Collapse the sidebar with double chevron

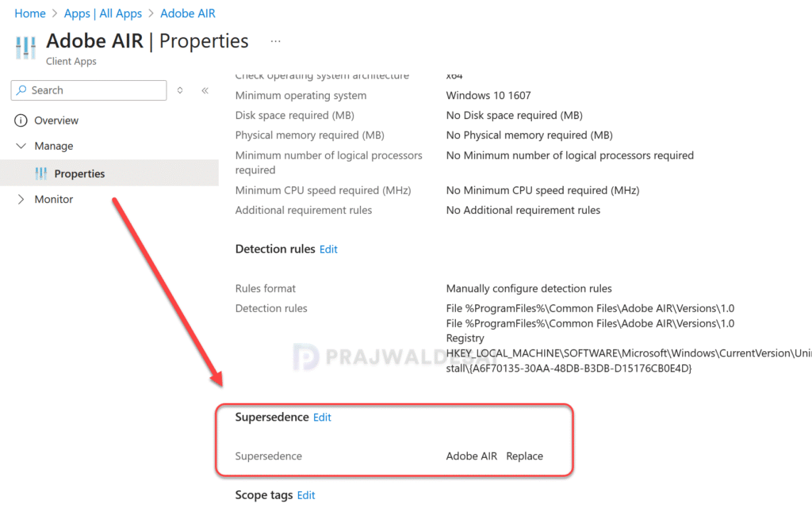[205, 90]
